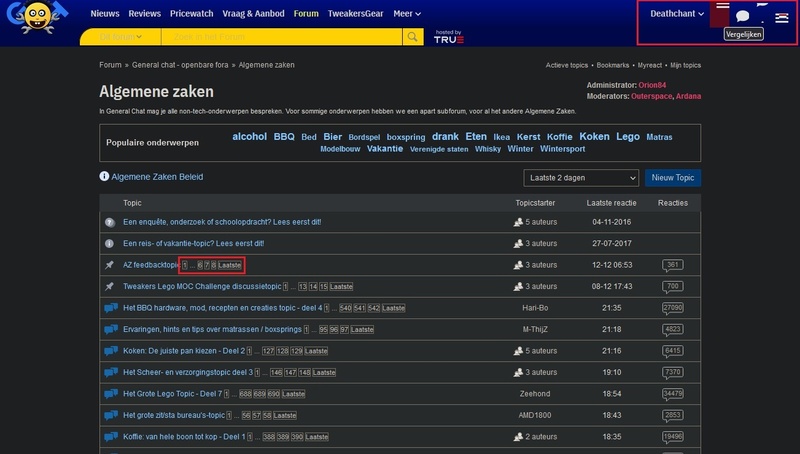Click the blue topic icon of the BBQ hardware topic
The height and width of the screenshot is (454, 800).
111,308
